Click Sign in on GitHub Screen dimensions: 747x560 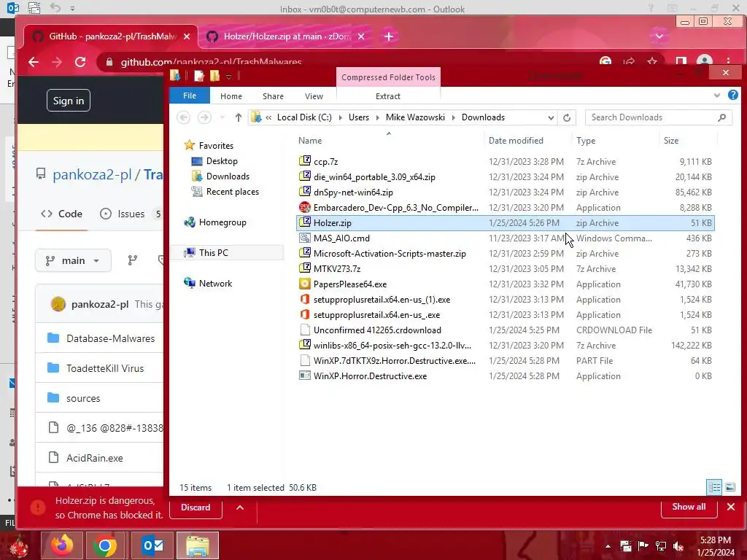pyautogui.click(x=69, y=101)
